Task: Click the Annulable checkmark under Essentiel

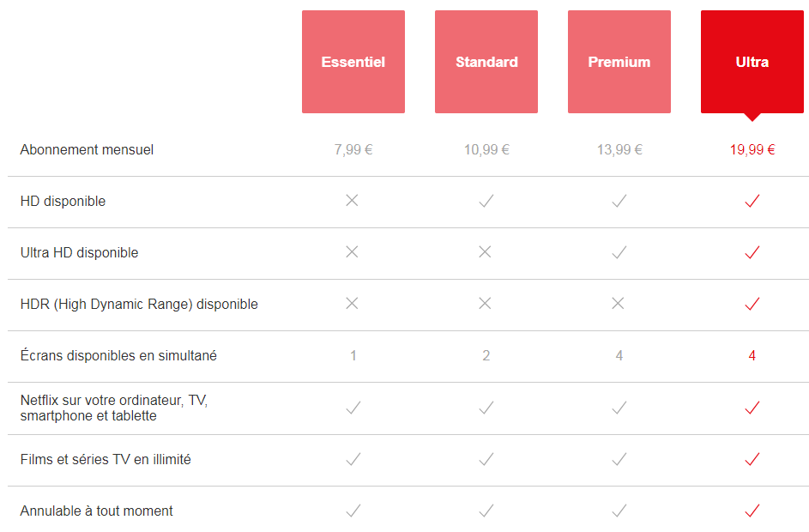Action: [x=352, y=511]
